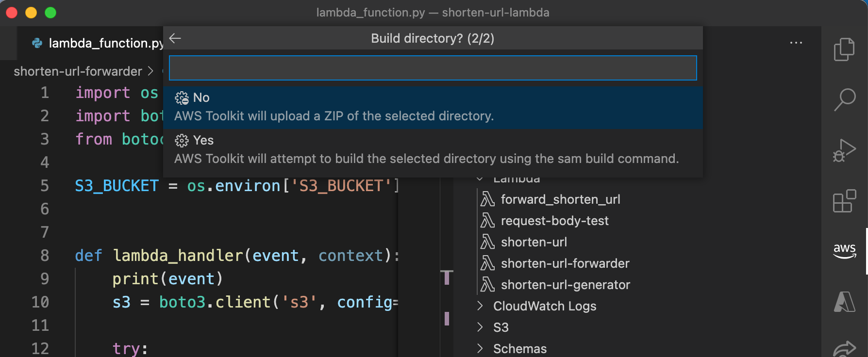The width and height of the screenshot is (868, 357).
Task: Maximize the window with green button
Action: tap(50, 13)
